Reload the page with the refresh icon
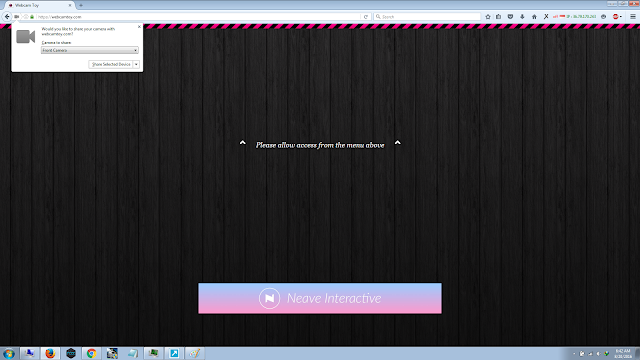This screenshot has height=360, width=640. (366, 17)
